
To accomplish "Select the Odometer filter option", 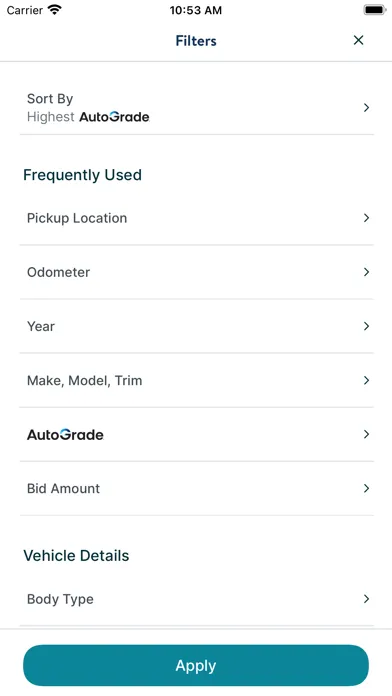I will (x=197, y=272).
